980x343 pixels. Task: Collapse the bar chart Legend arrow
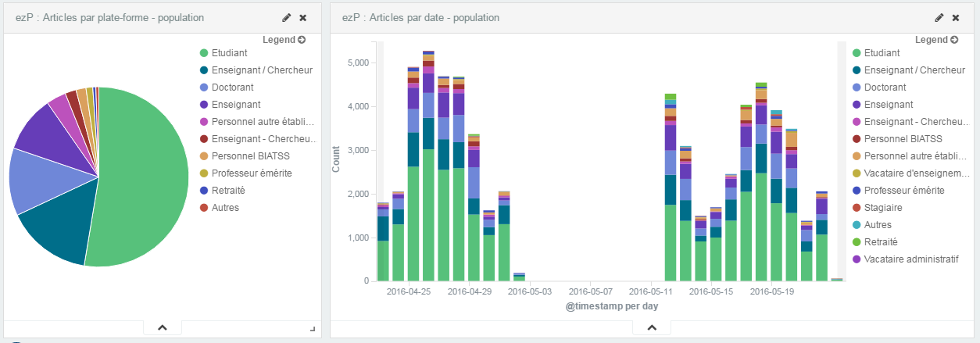coord(953,40)
